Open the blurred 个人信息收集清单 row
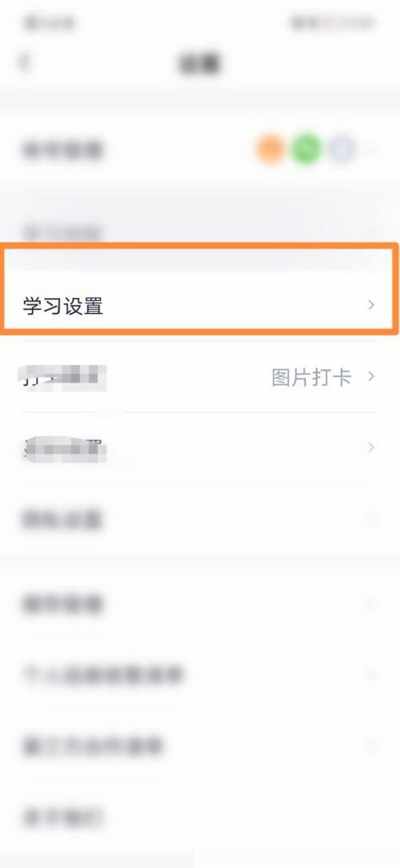The height and width of the screenshot is (868, 400). (200, 675)
